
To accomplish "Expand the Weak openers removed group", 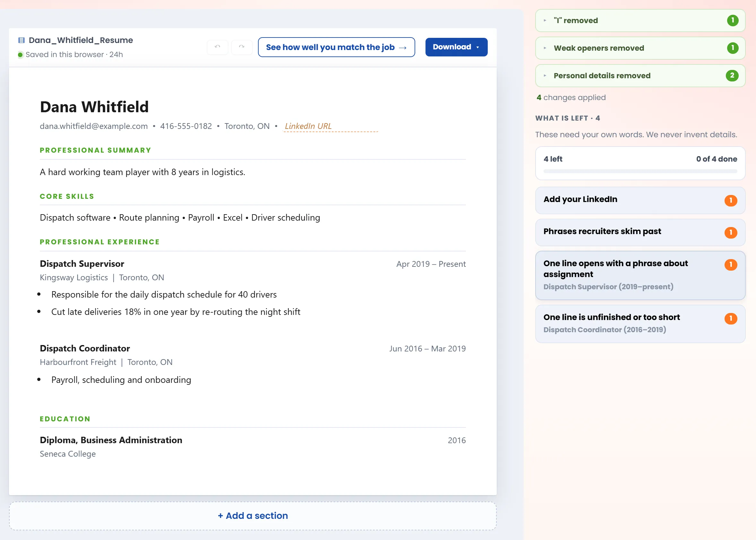I will (x=640, y=48).
